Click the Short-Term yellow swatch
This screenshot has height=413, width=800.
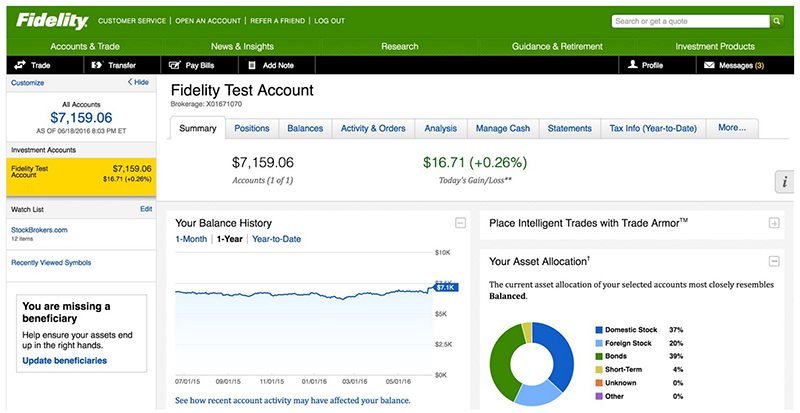pyautogui.click(x=599, y=370)
